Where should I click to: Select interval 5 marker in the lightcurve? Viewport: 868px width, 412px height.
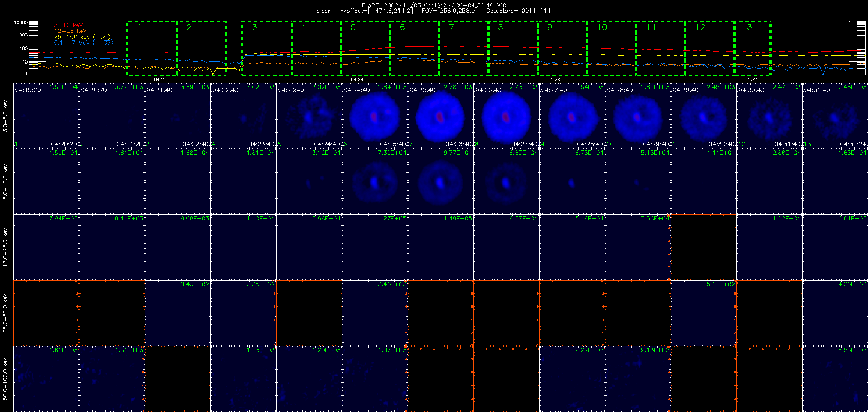click(x=353, y=27)
